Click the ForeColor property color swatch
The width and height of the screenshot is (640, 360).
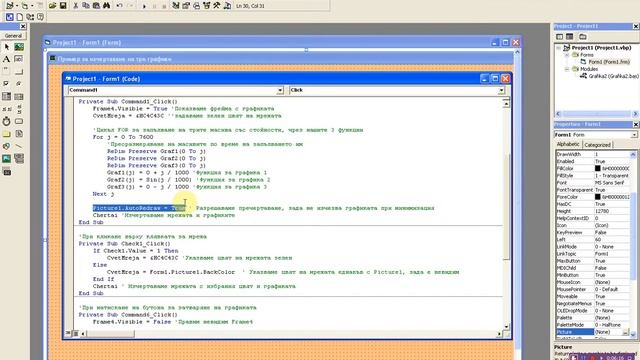(598, 197)
